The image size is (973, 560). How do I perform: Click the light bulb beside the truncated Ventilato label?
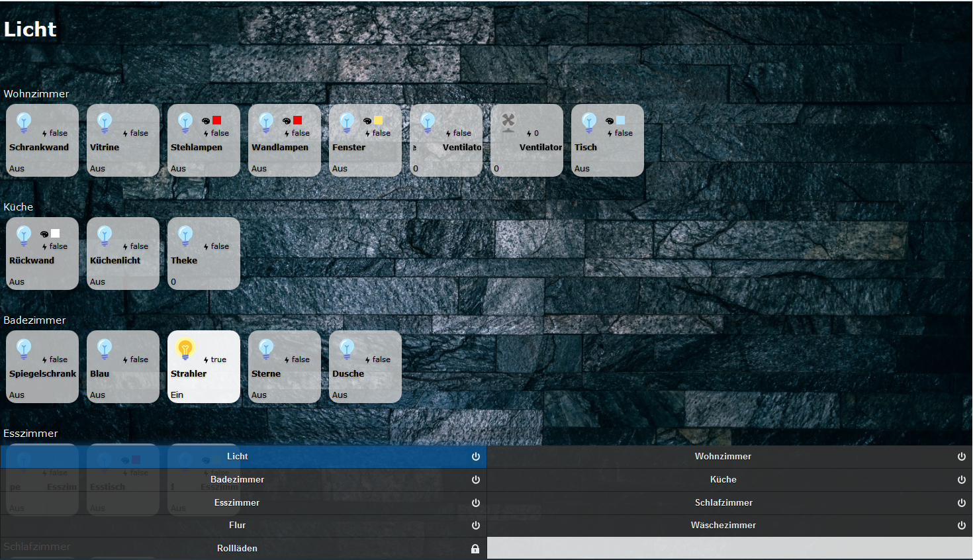click(x=428, y=122)
